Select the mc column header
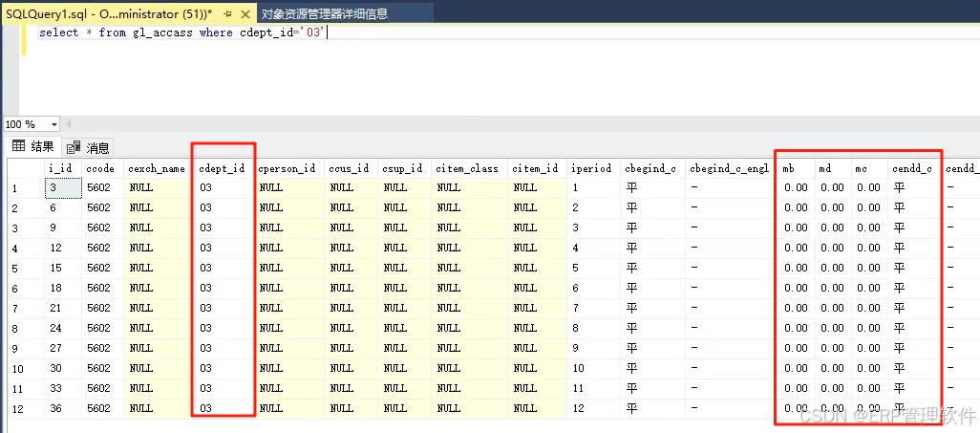980x433 pixels. [x=869, y=169]
